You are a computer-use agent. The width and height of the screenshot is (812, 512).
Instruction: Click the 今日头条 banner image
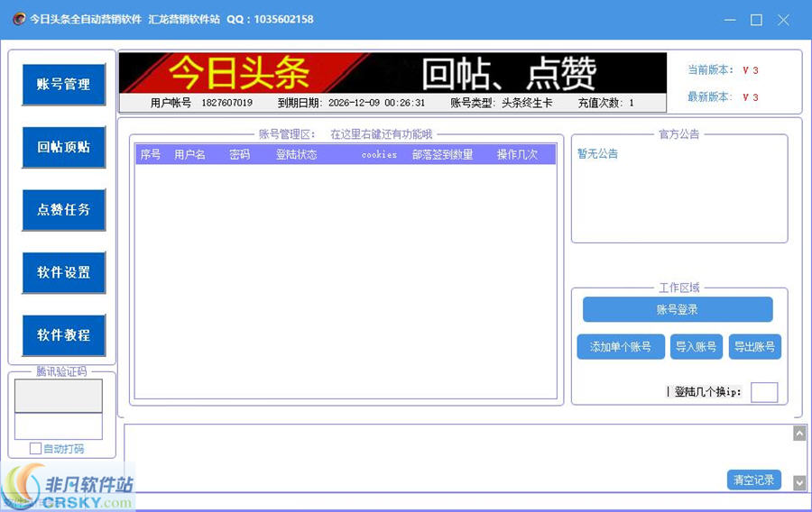pyautogui.click(x=393, y=73)
